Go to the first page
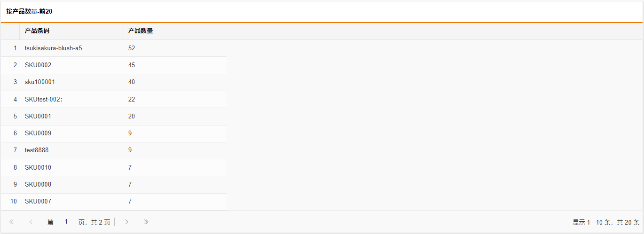This screenshot has height=234, width=644. pyautogui.click(x=11, y=222)
